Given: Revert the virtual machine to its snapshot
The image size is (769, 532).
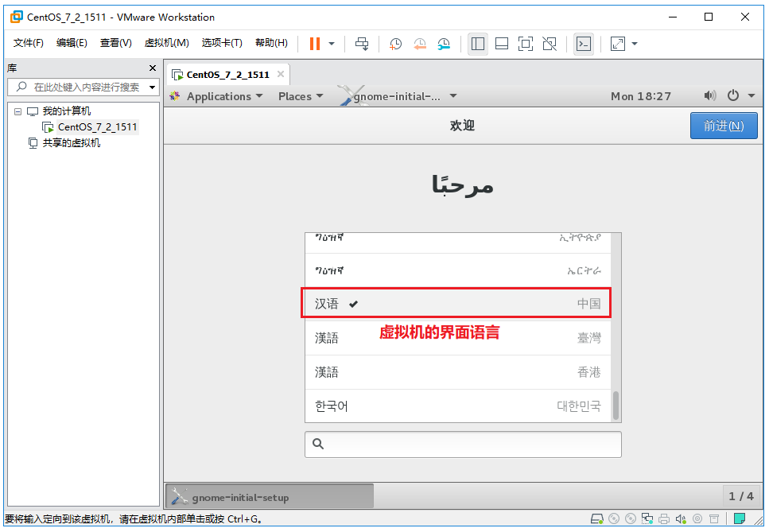Looking at the screenshot, I should click(420, 44).
